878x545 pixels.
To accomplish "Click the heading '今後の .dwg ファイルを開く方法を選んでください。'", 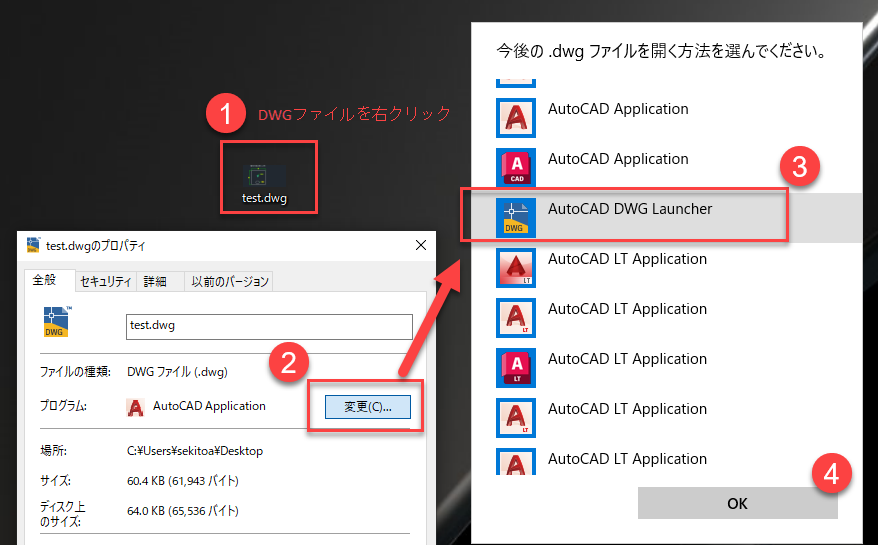I will tap(662, 51).
